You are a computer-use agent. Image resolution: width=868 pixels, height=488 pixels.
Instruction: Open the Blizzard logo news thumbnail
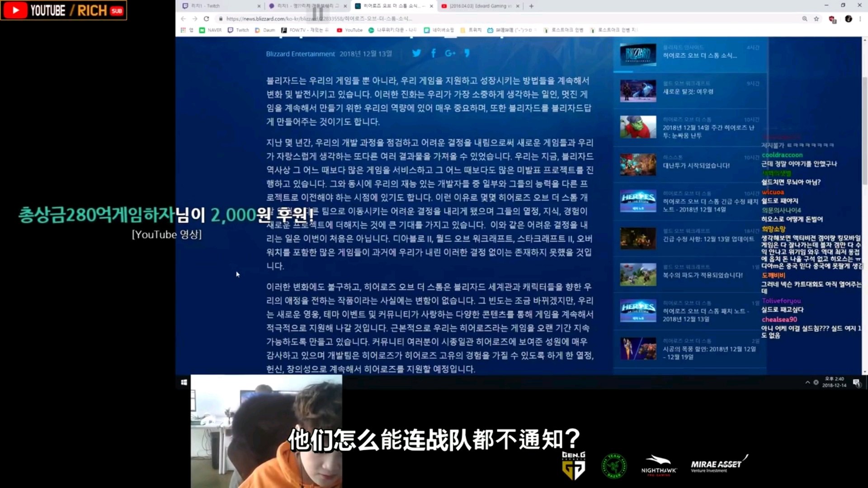pyautogui.click(x=638, y=55)
